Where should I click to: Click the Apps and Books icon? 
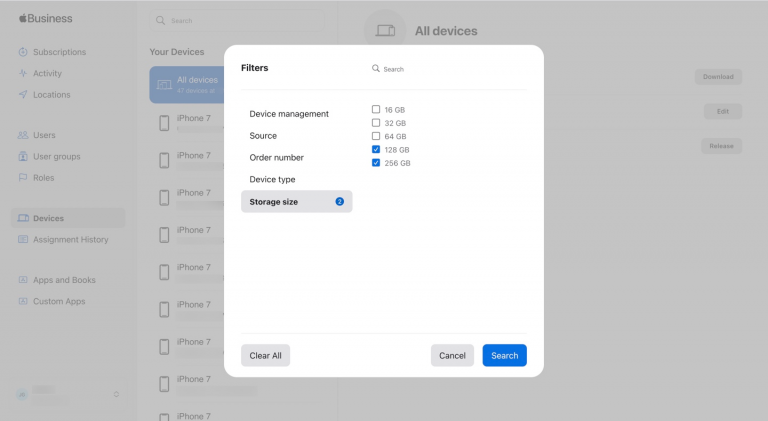click(23, 280)
